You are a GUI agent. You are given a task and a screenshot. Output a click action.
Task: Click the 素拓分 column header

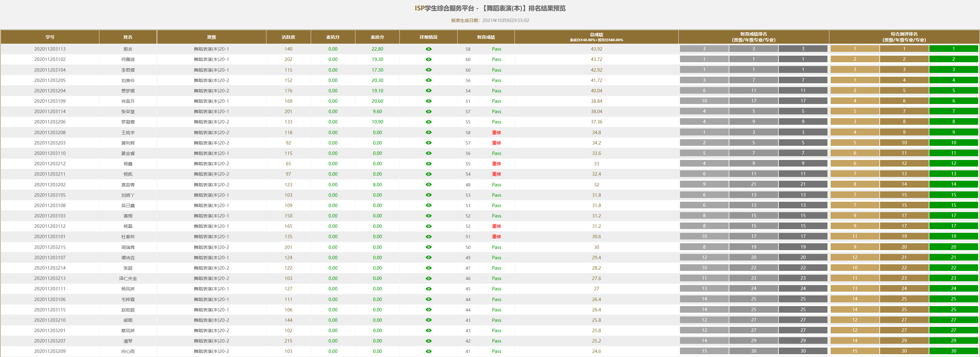pyautogui.click(x=333, y=37)
